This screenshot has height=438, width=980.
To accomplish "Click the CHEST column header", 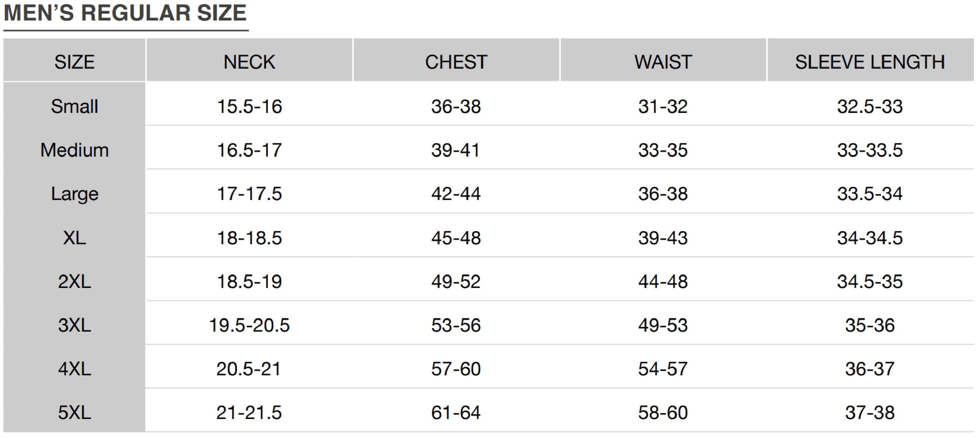I will tap(456, 62).
